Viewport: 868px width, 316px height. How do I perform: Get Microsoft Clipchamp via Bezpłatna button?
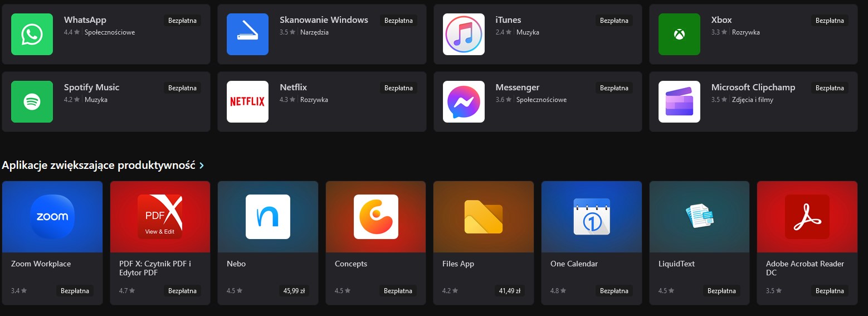click(830, 88)
